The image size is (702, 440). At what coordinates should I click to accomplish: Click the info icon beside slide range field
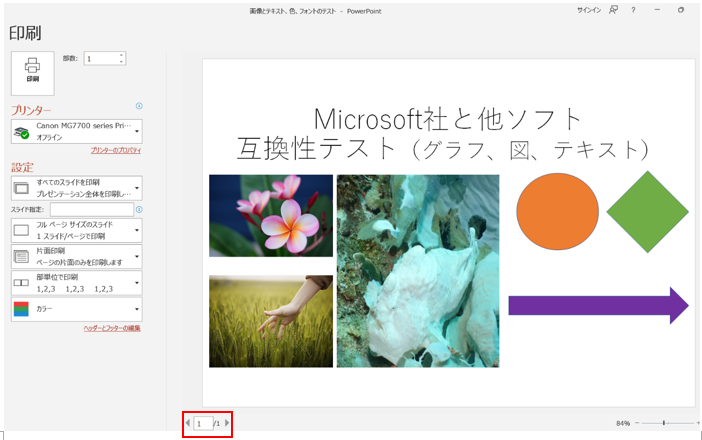click(139, 210)
